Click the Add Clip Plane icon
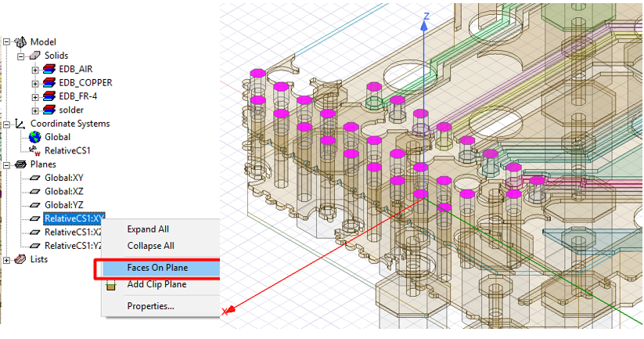This screenshot has height=339, width=644. point(111,285)
